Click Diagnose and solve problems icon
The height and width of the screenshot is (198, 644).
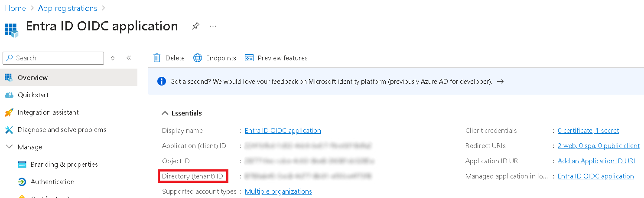pos(9,130)
